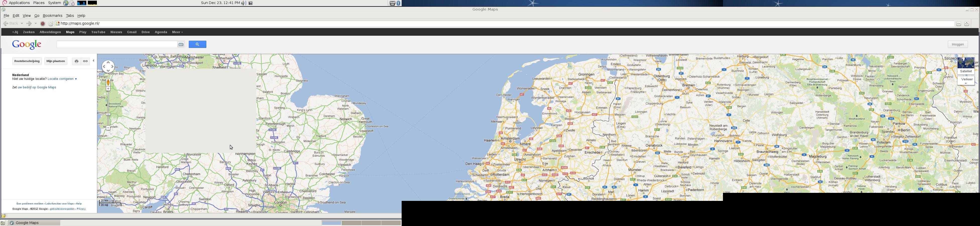
Task: Reload the page with the refresh icon
Action: [x=51, y=24]
